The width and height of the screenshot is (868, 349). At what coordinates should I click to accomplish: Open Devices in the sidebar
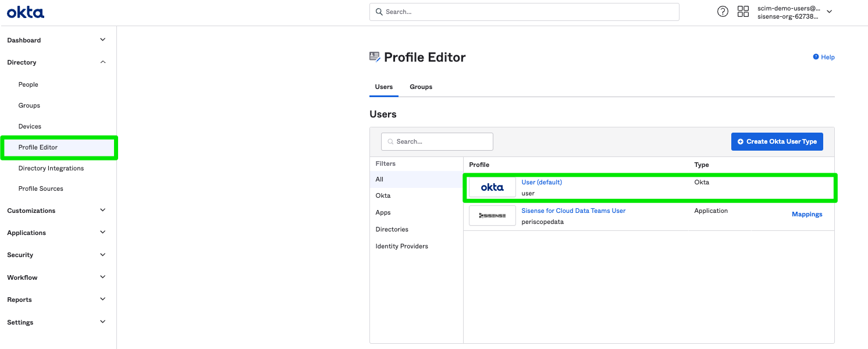point(30,126)
